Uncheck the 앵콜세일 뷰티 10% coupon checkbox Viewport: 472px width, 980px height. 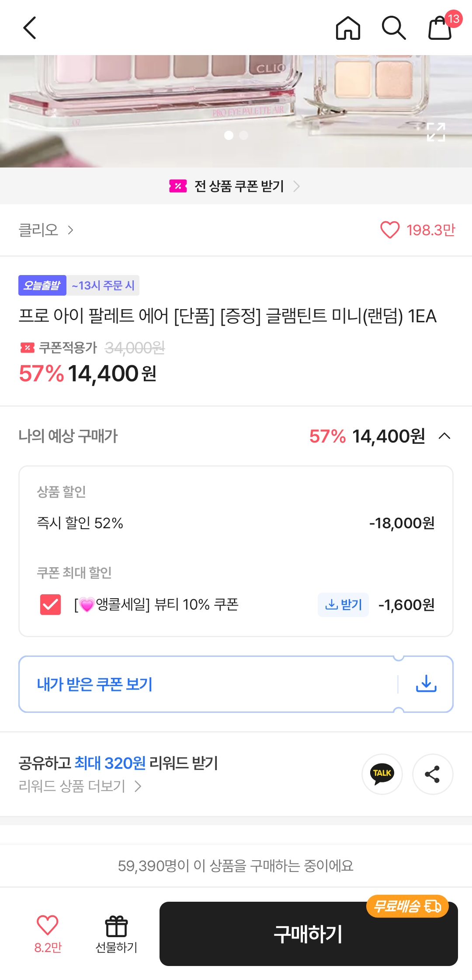(50, 604)
